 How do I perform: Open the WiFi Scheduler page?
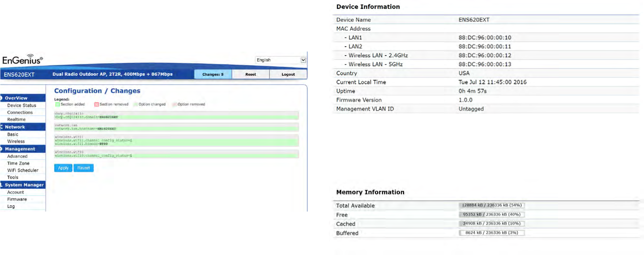tap(22, 170)
